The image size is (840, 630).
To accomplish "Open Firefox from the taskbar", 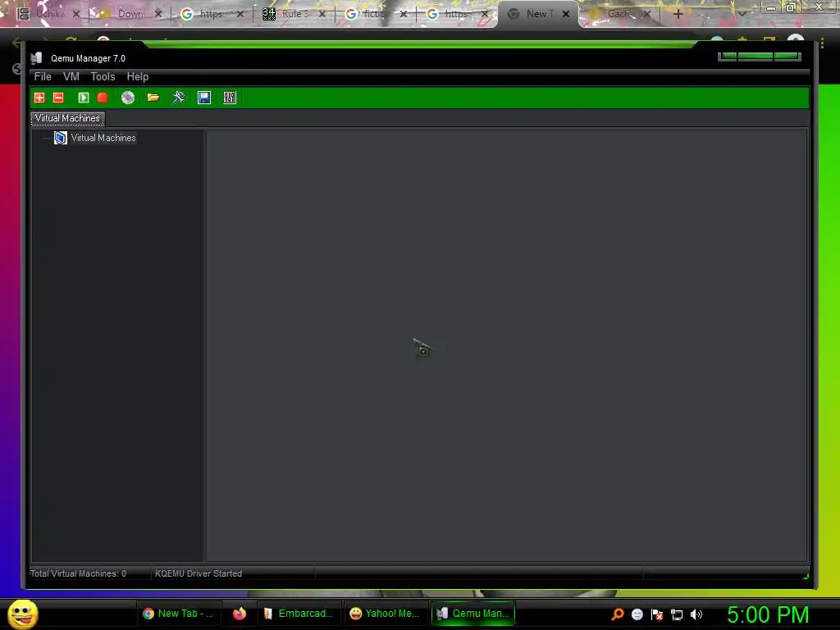I will pyautogui.click(x=240, y=614).
